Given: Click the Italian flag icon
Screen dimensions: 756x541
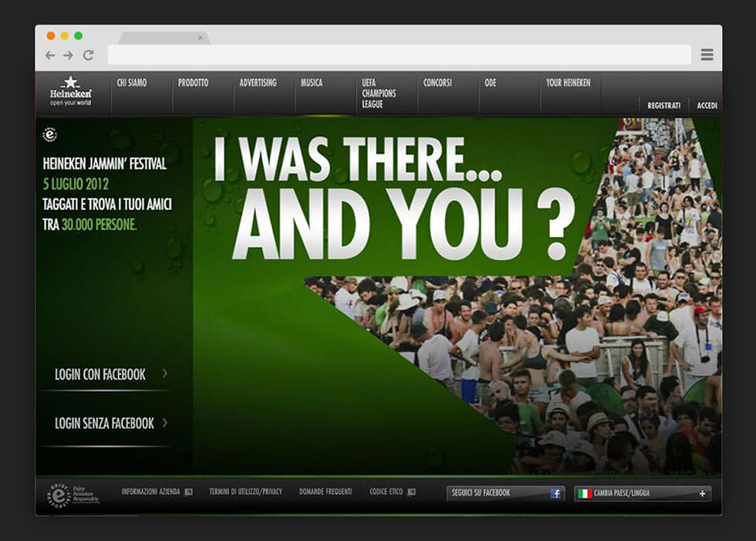Looking at the screenshot, I should point(585,493).
